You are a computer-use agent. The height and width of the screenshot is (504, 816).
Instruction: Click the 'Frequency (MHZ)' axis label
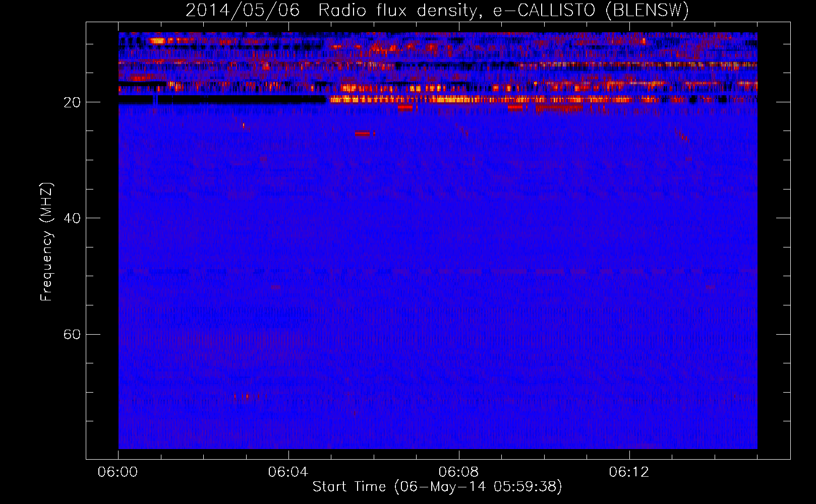pyautogui.click(x=46, y=242)
